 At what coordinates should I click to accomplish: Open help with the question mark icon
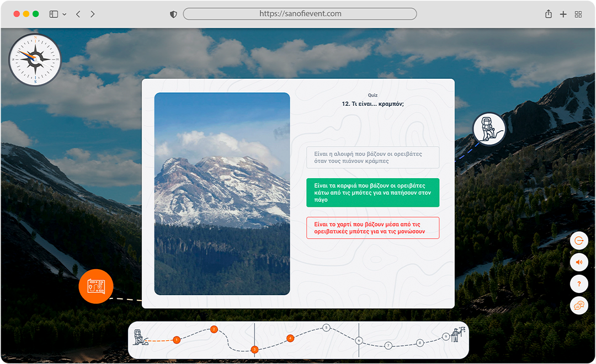click(x=579, y=284)
